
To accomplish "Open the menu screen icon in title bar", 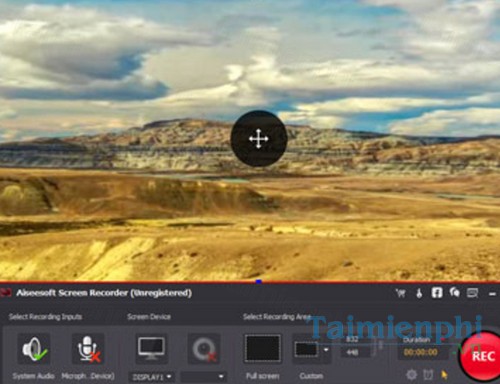I will [473, 293].
